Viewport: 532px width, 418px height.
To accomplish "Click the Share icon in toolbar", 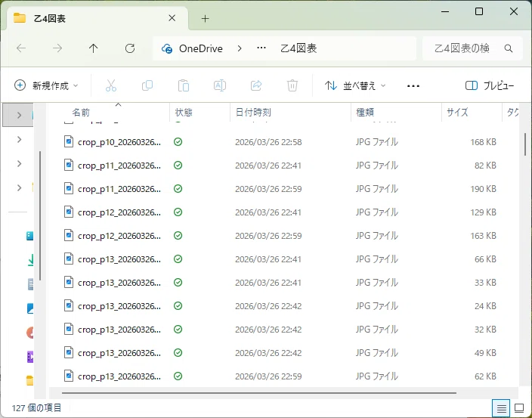I will [x=256, y=85].
